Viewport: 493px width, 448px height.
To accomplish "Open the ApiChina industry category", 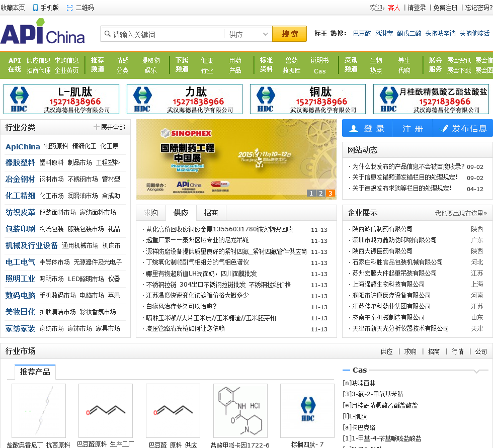I will [x=23, y=146].
